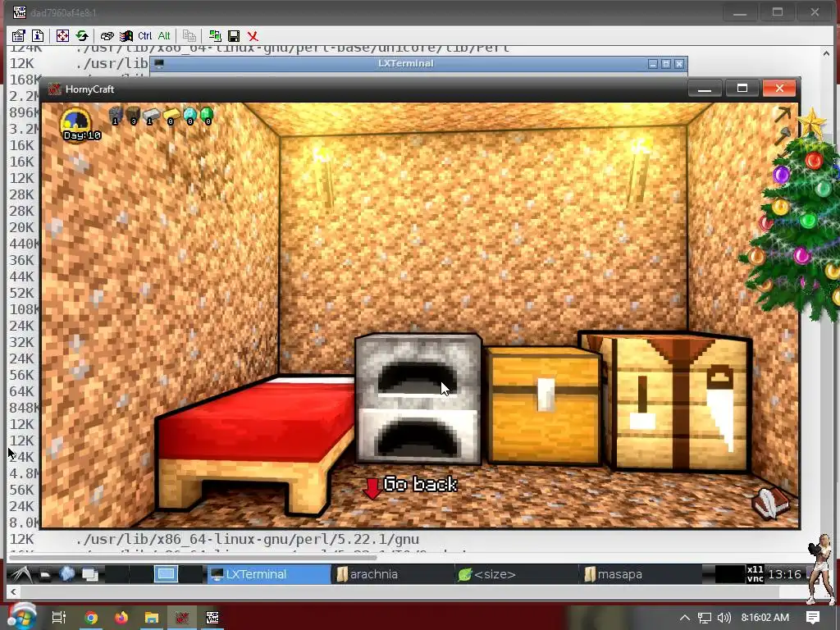Click the Windows clock 8:16:02 AM
This screenshot has height=630, width=840.
click(765, 618)
